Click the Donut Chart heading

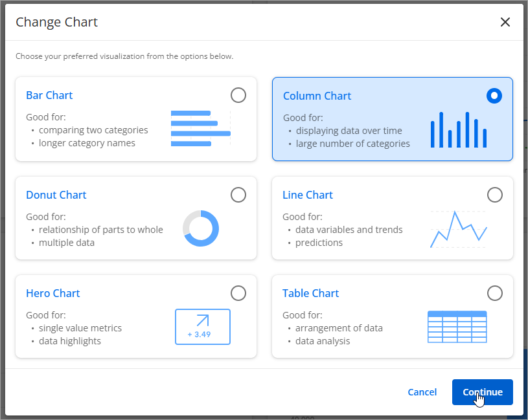56,195
